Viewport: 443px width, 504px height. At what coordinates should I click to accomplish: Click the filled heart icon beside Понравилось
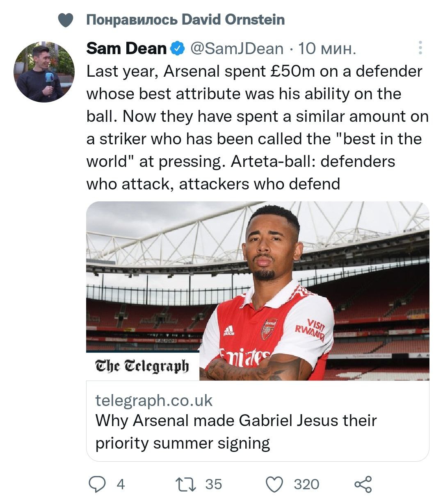66,20
